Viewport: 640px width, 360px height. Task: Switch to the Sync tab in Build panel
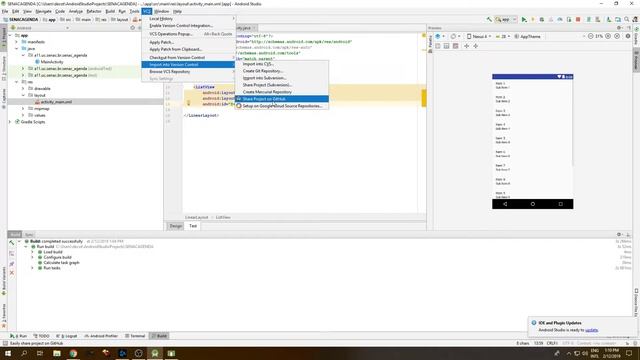pyautogui.click(x=29, y=235)
